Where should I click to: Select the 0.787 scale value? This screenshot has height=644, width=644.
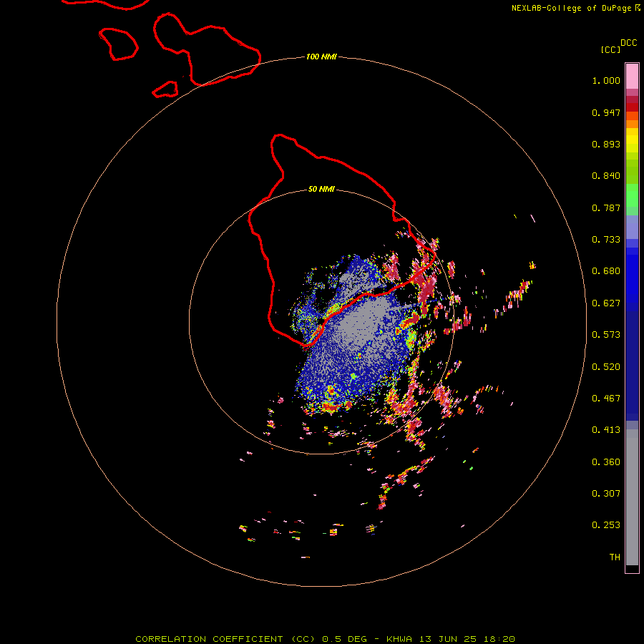[x=606, y=208]
